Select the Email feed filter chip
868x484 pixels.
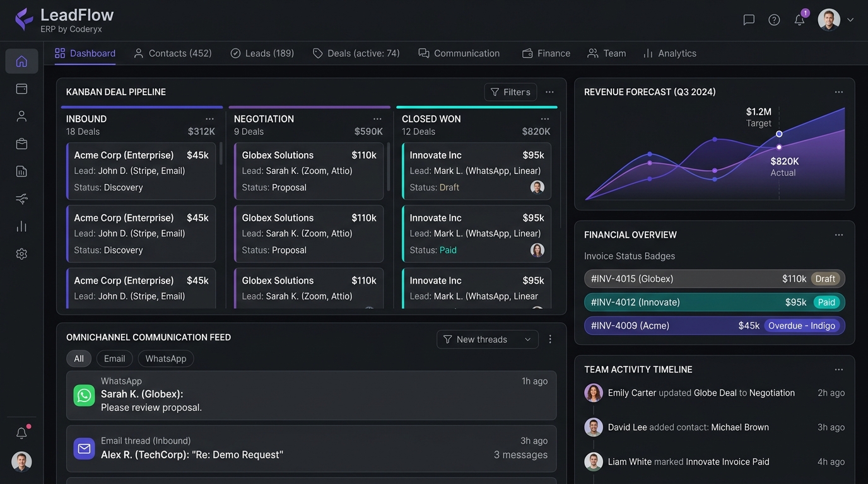(x=115, y=359)
